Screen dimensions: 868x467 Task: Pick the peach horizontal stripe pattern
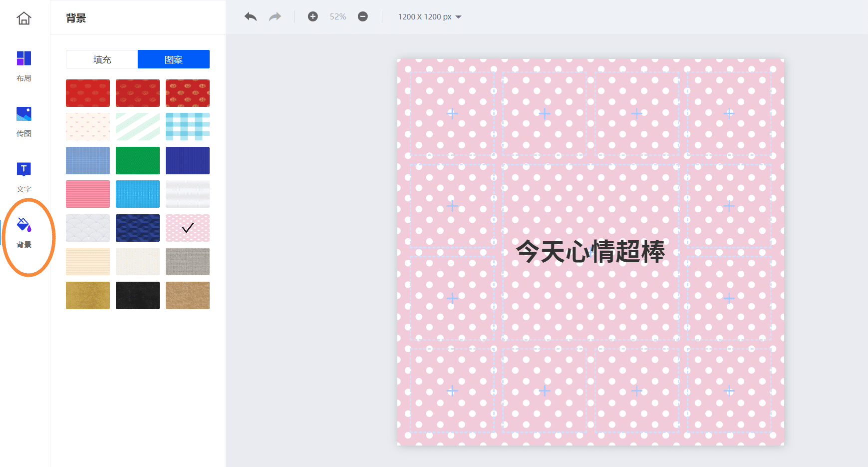[x=88, y=261]
